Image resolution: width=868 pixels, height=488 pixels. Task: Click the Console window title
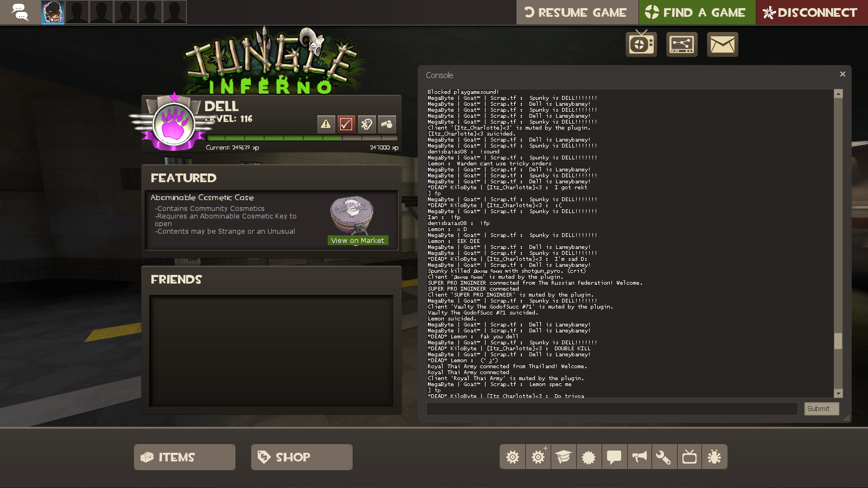[x=439, y=75]
